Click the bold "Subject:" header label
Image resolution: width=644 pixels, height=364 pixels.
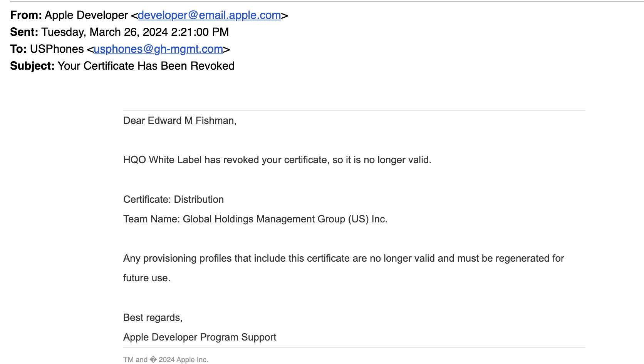coord(32,66)
